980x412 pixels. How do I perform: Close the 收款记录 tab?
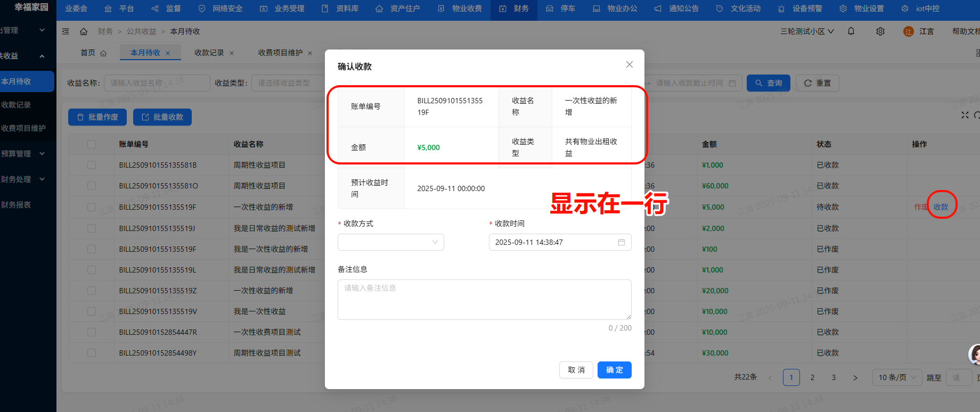click(232, 53)
